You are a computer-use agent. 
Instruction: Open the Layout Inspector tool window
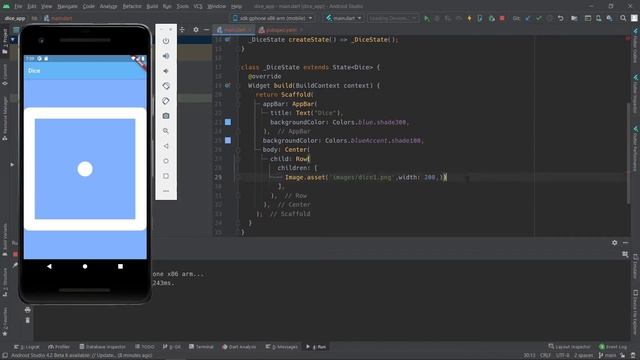[x=569, y=347]
